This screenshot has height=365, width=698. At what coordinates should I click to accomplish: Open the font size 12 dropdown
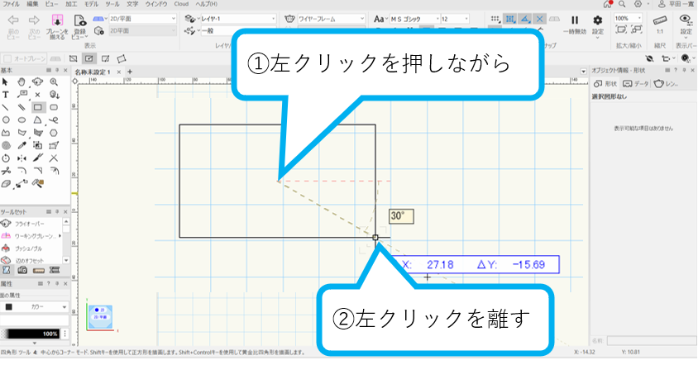tap(455, 19)
